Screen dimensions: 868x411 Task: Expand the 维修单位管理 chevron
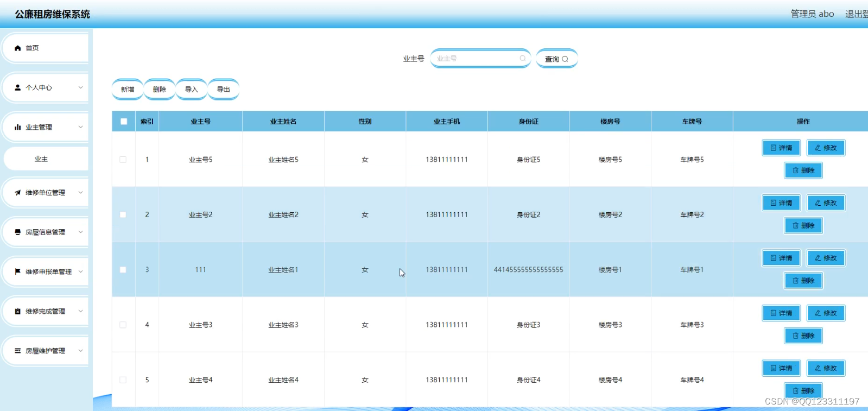coord(80,193)
